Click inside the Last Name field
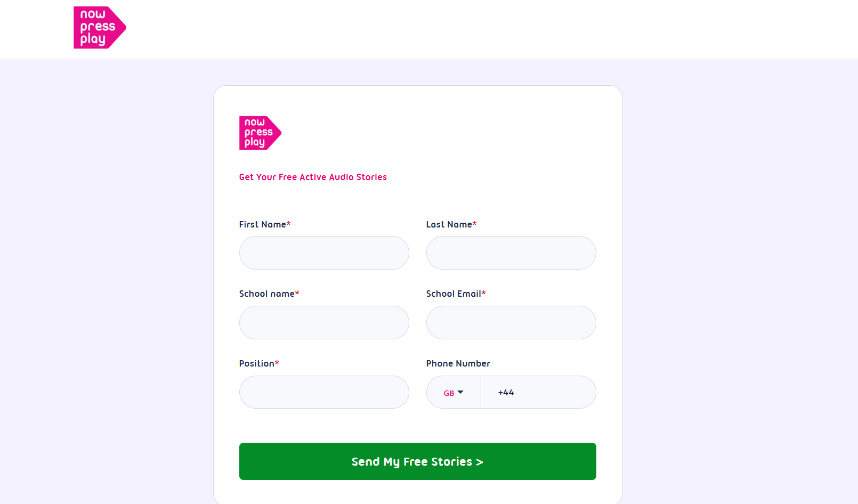 [x=511, y=253]
